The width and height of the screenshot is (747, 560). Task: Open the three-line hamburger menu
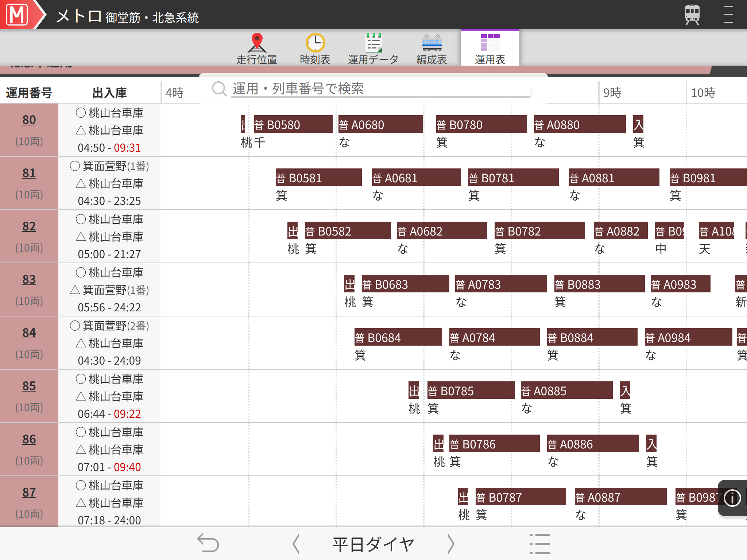point(728,15)
